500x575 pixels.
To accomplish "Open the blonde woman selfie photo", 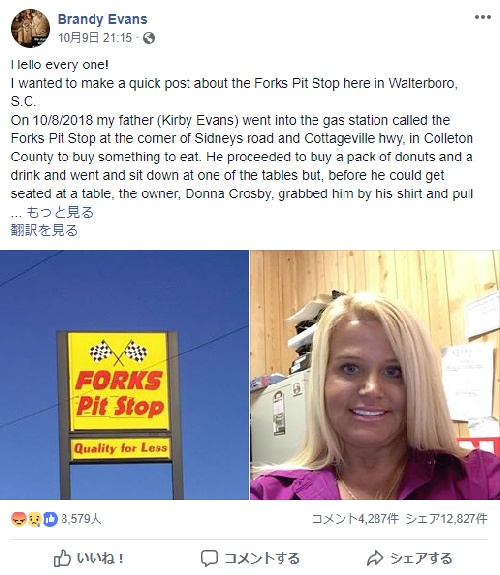I will coord(375,375).
